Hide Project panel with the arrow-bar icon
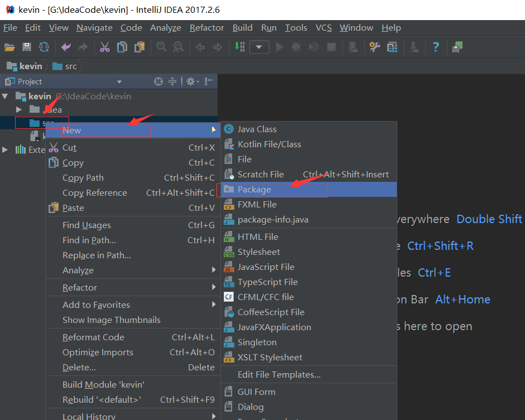 pos(209,81)
